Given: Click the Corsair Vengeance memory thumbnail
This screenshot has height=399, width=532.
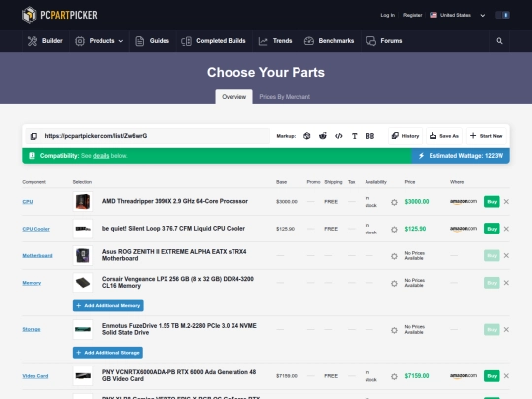Looking at the screenshot, I should pyautogui.click(x=83, y=283).
